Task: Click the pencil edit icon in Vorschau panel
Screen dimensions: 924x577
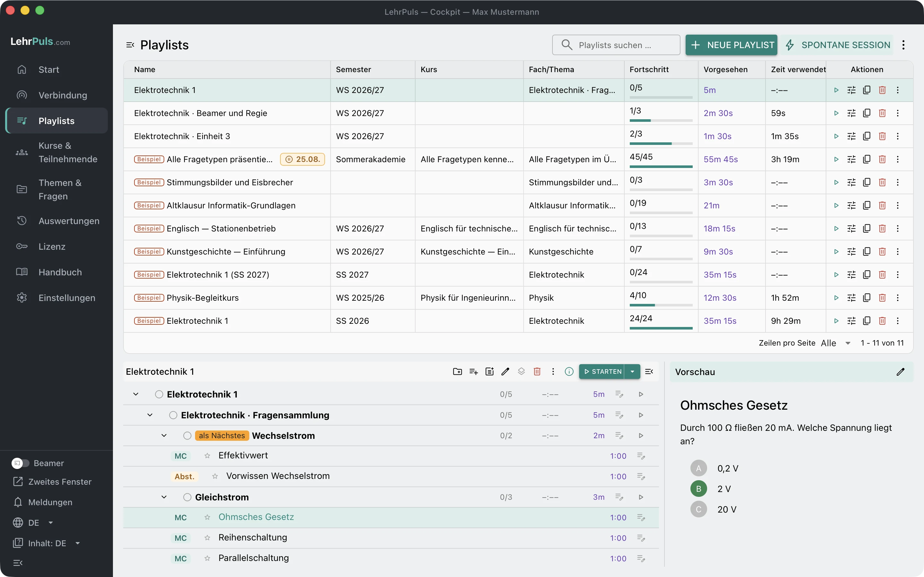Action: (x=900, y=372)
